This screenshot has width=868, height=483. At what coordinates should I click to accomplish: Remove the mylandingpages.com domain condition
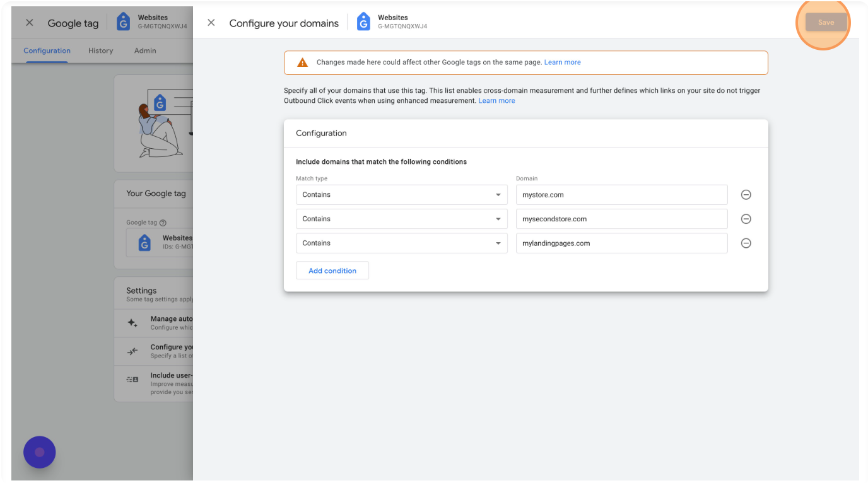click(x=746, y=243)
